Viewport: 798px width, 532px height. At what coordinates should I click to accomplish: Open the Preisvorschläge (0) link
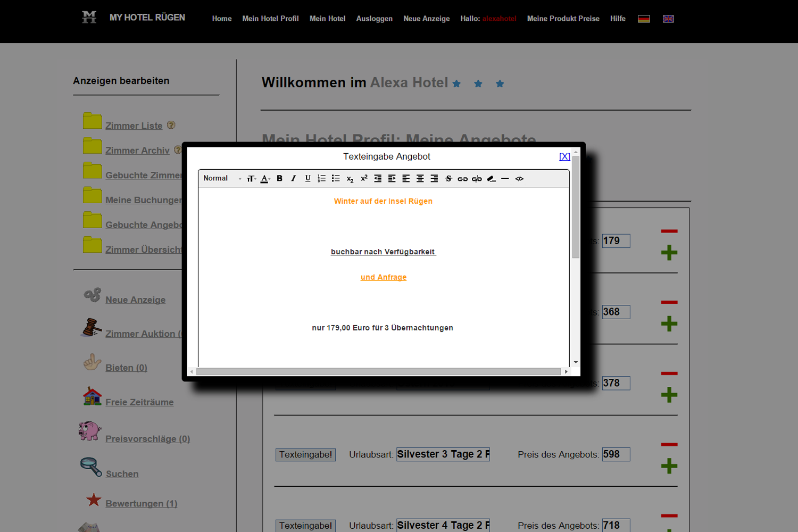point(148,439)
